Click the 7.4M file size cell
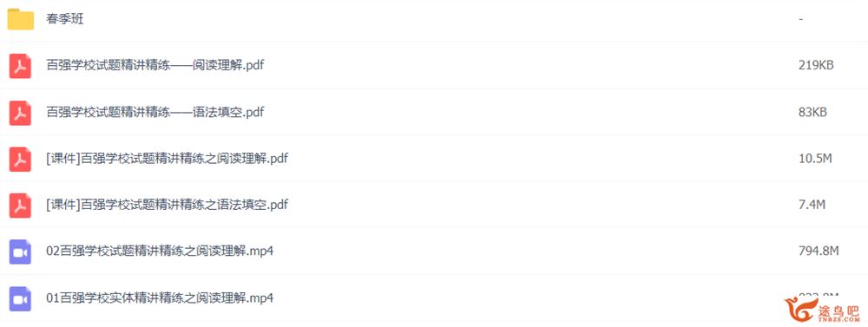The height and width of the screenshot is (327, 868). click(x=812, y=206)
